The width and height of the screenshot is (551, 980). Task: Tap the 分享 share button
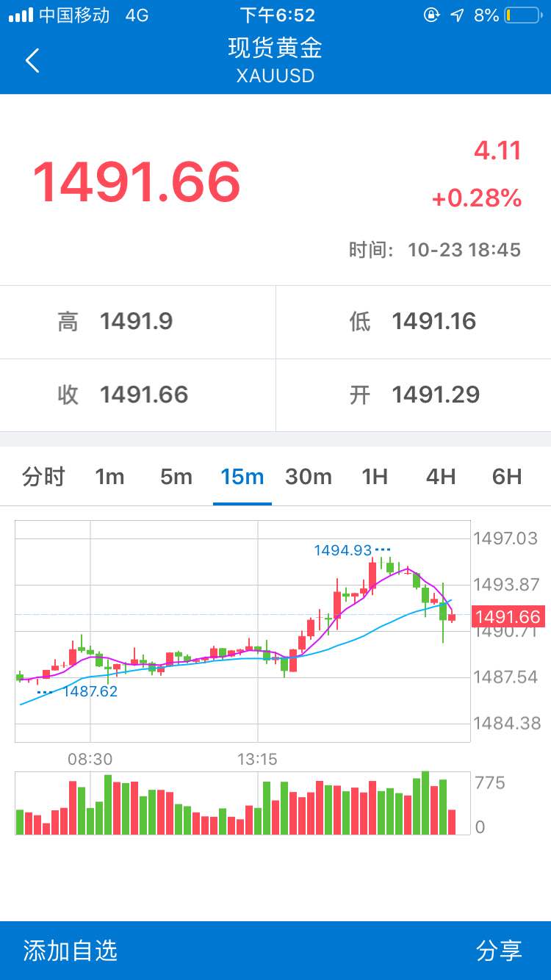click(499, 951)
